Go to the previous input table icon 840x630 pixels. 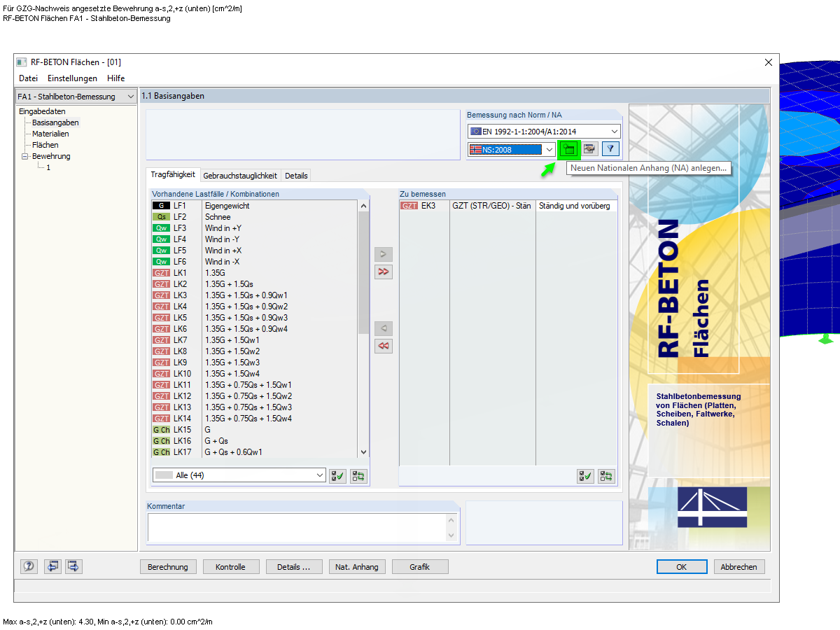coord(52,566)
